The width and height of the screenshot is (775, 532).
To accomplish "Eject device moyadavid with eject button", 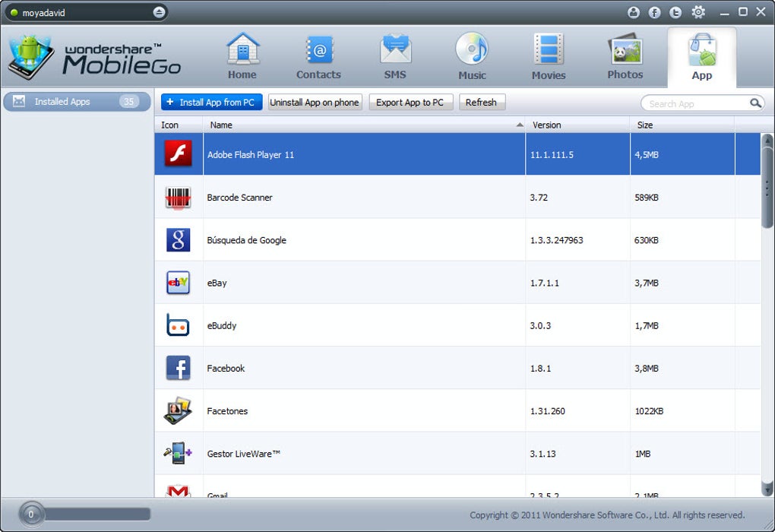I will tap(159, 12).
